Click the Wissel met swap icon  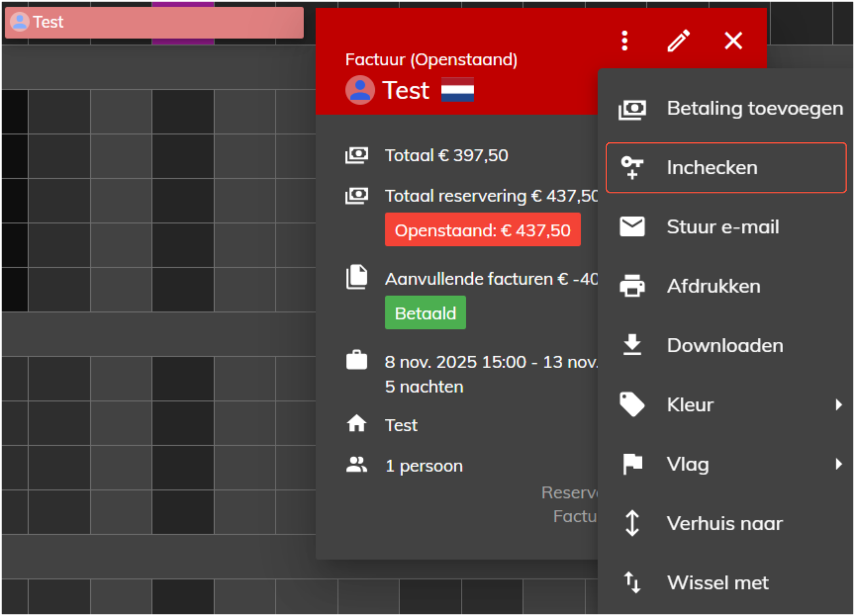(632, 582)
